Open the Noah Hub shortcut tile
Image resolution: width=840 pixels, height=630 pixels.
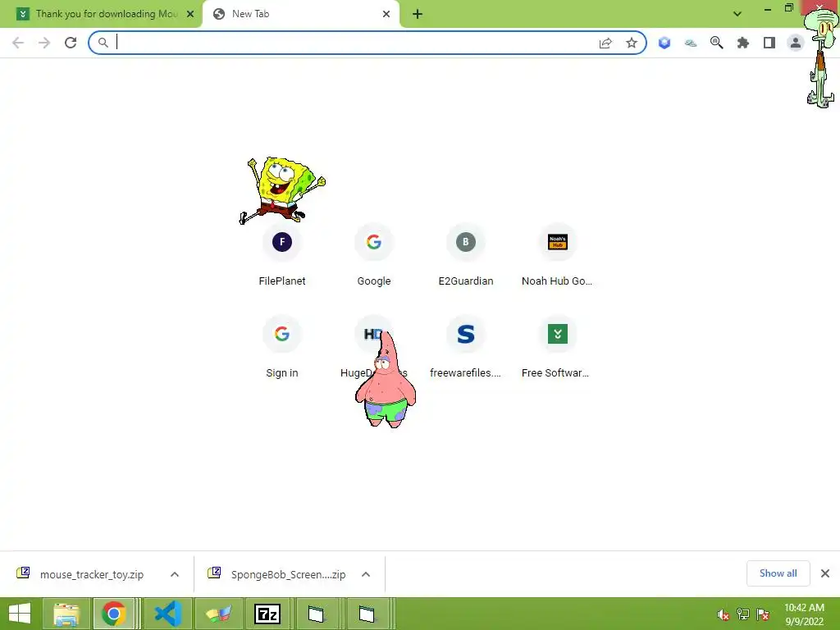(558, 256)
